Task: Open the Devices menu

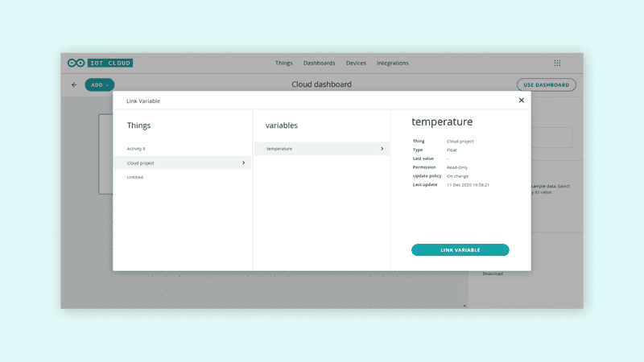Action: 356,63
